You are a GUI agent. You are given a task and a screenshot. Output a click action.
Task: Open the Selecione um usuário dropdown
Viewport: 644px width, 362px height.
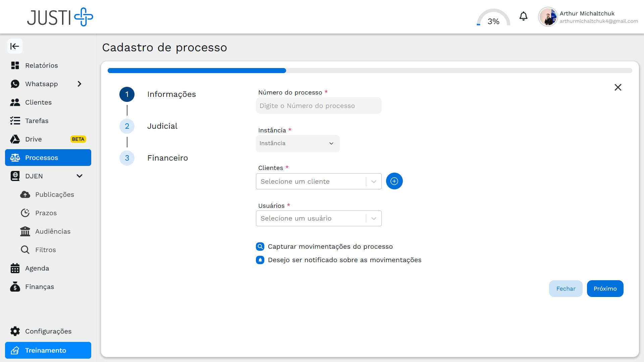click(x=318, y=218)
